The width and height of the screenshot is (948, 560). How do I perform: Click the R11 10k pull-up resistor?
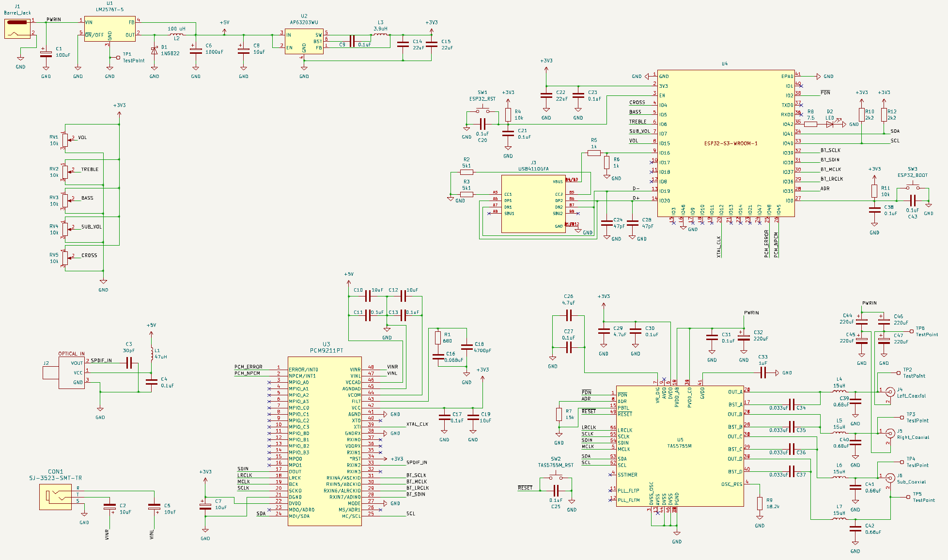click(874, 191)
